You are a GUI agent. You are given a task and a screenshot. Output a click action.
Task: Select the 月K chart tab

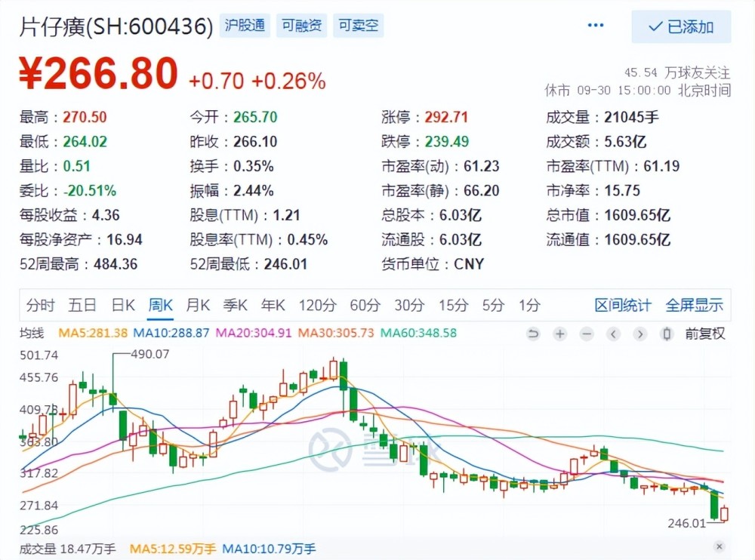(x=198, y=305)
